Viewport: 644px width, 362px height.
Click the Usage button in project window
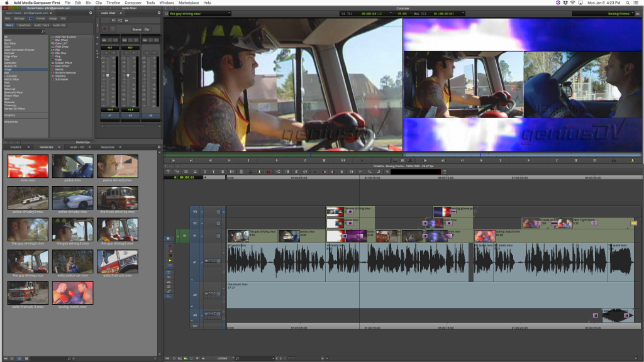53,18
